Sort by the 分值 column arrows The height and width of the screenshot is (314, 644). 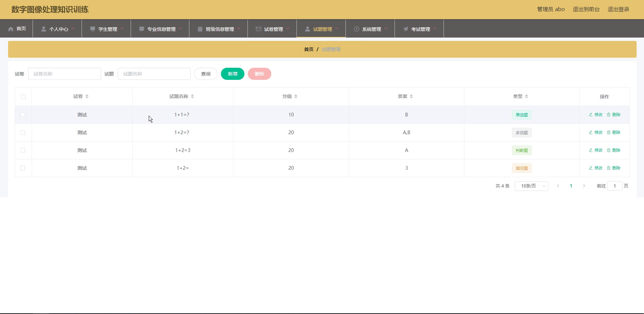click(296, 96)
